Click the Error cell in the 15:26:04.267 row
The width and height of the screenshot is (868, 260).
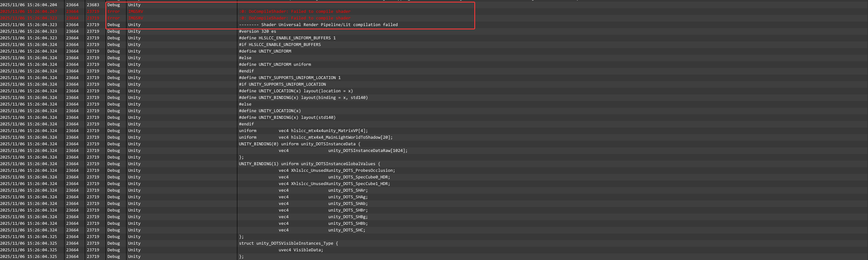click(x=114, y=12)
